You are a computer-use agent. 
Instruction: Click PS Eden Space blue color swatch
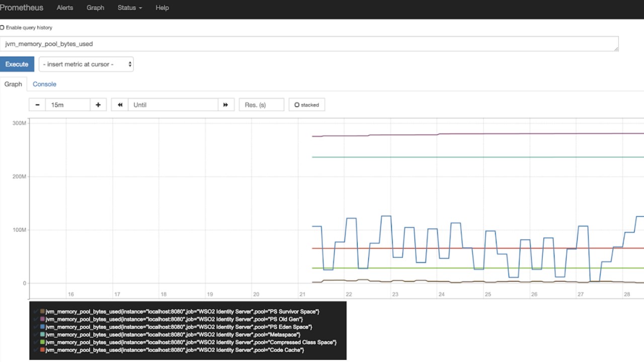(x=43, y=327)
